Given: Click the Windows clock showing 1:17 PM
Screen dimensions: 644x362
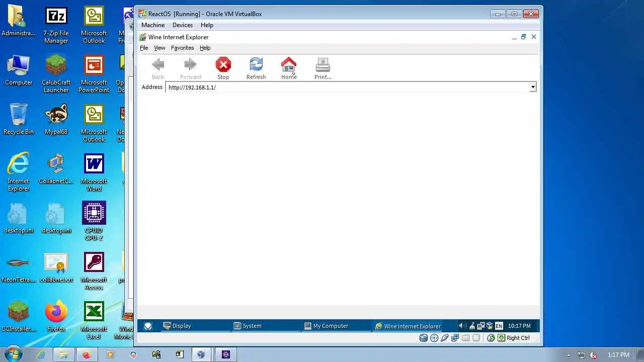Looking at the screenshot, I should pos(618,355).
